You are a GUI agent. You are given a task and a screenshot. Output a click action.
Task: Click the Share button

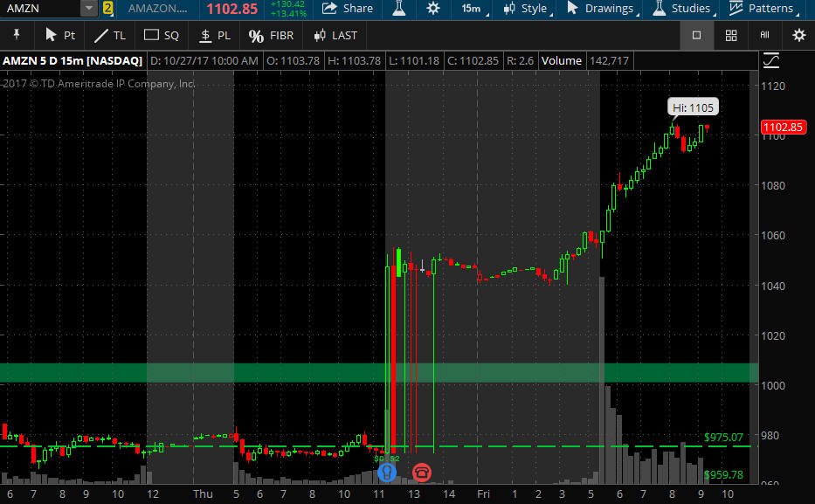tap(347, 9)
